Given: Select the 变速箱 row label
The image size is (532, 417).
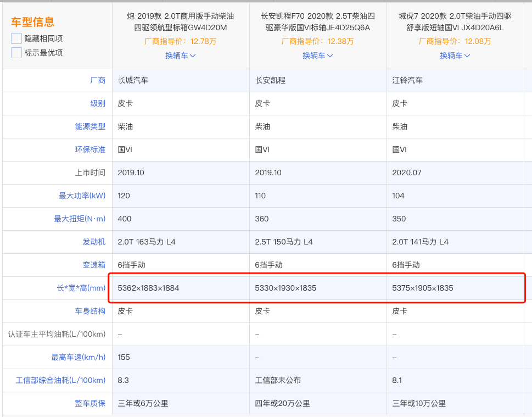Looking at the screenshot, I should [94, 265].
